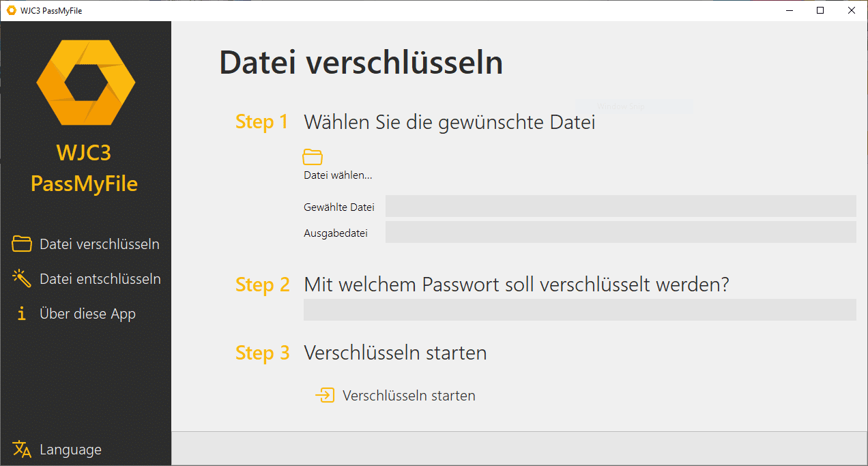Image resolution: width=868 pixels, height=466 pixels.
Task: Click the arrow icon next to "Verschlüsseln starten"
Action: click(324, 394)
